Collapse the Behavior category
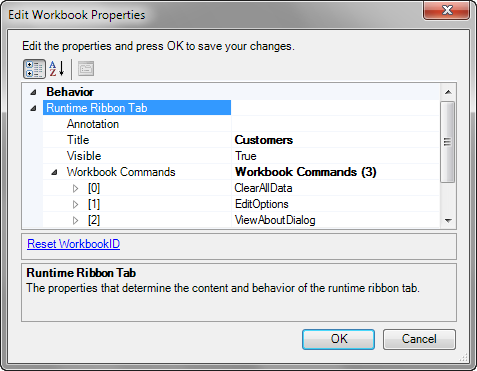The image size is (477, 371). point(33,92)
